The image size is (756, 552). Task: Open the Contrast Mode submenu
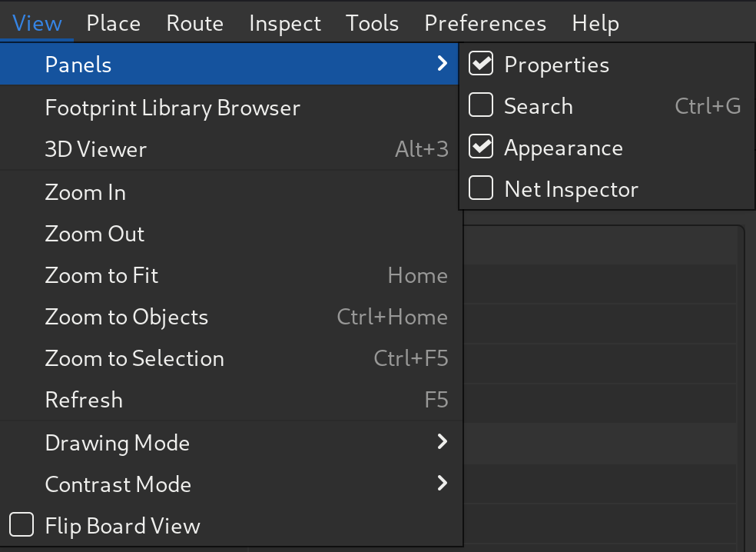[x=442, y=484]
